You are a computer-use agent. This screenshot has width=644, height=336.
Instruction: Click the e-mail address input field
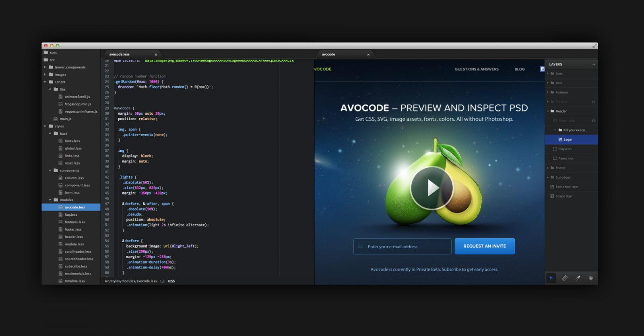point(402,247)
